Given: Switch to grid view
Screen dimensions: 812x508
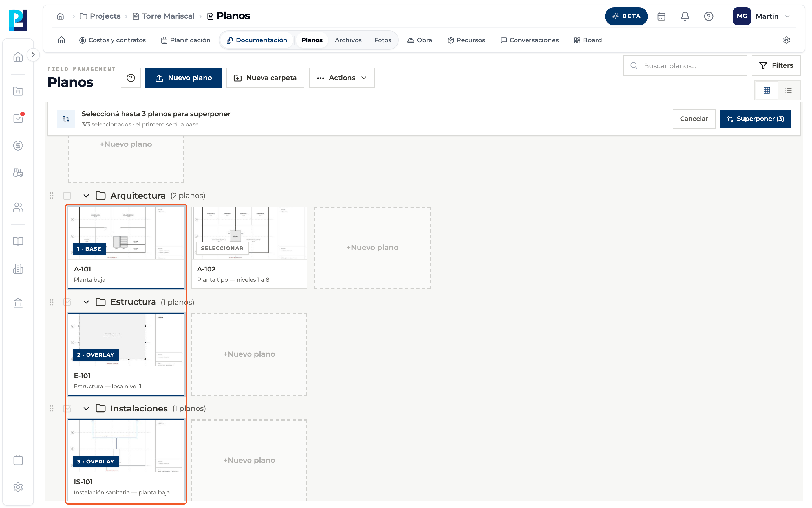Looking at the screenshot, I should tap(767, 90).
